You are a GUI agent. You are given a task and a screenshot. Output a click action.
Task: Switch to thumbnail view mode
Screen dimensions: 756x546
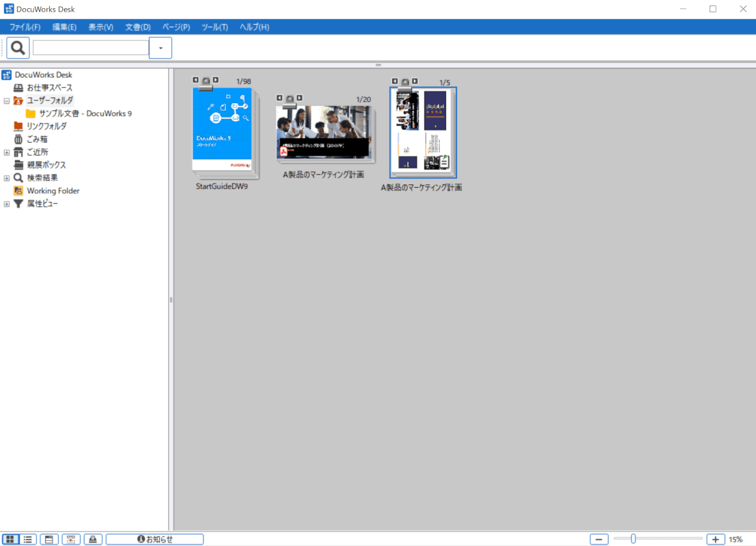(x=10, y=539)
